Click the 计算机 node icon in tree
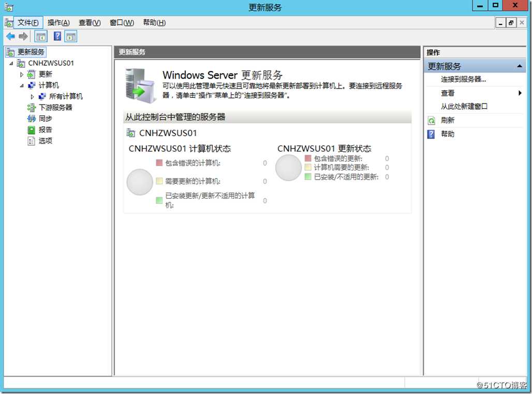The width and height of the screenshot is (532, 394). click(32, 85)
